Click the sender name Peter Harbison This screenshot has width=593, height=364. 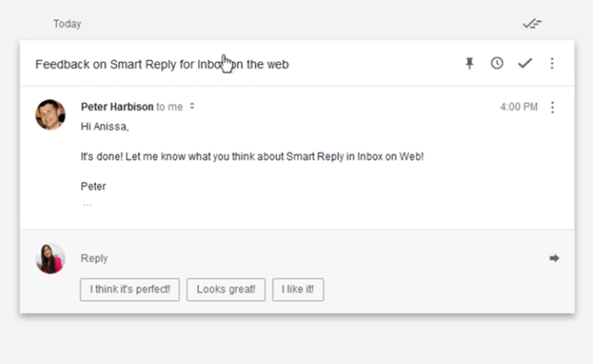coord(117,107)
